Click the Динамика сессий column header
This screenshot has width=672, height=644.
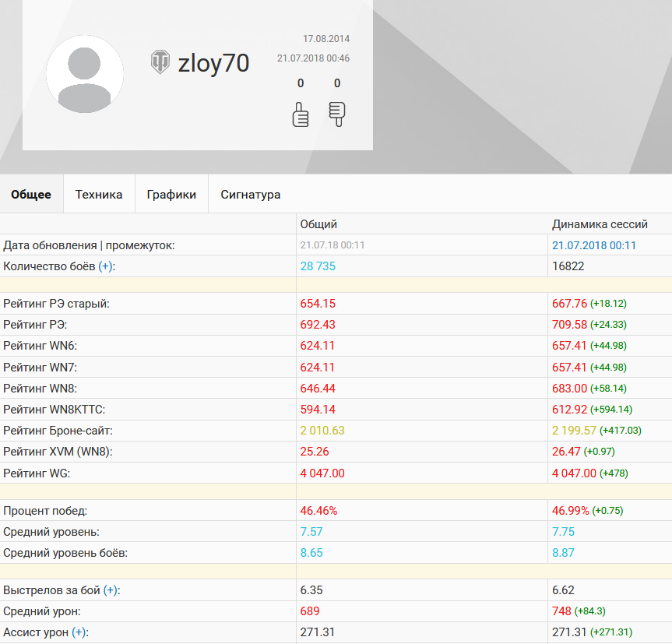tap(600, 224)
